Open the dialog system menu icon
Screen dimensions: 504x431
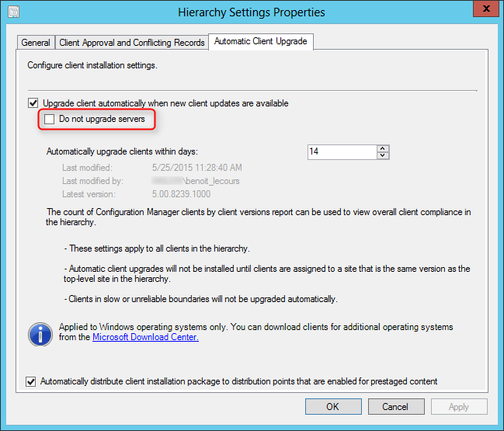tap(13, 12)
